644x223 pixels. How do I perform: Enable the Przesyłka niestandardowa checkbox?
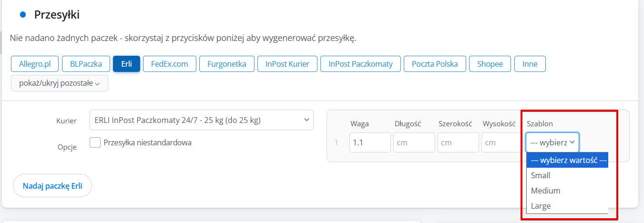(x=95, y=142)
